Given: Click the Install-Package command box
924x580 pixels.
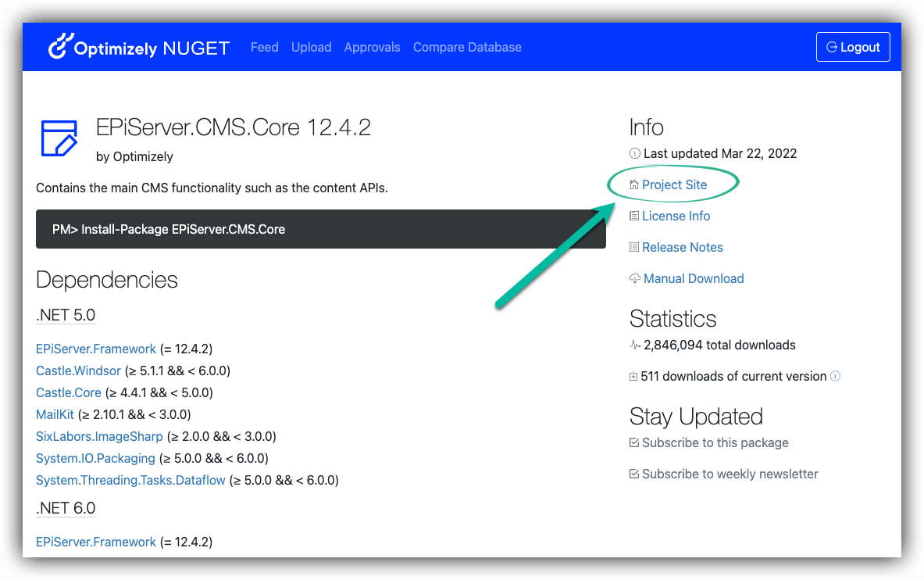Looking at the screenshot, I should coord(320,229).
